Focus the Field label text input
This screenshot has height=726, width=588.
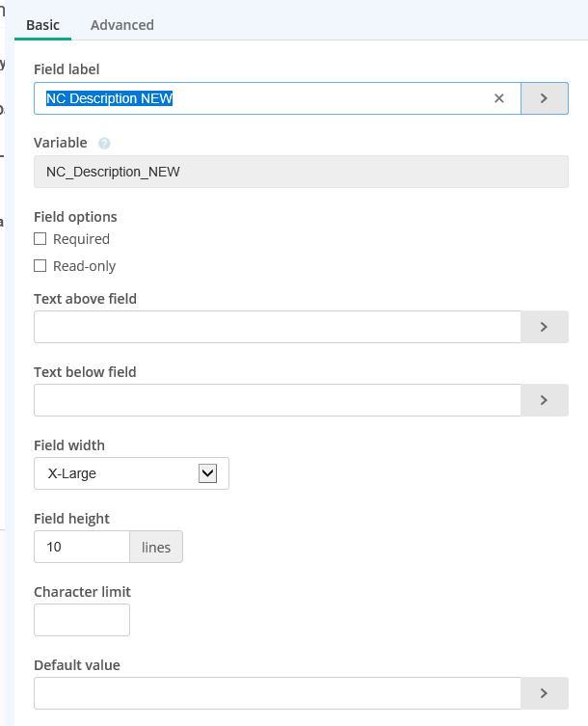coord(260,98)
